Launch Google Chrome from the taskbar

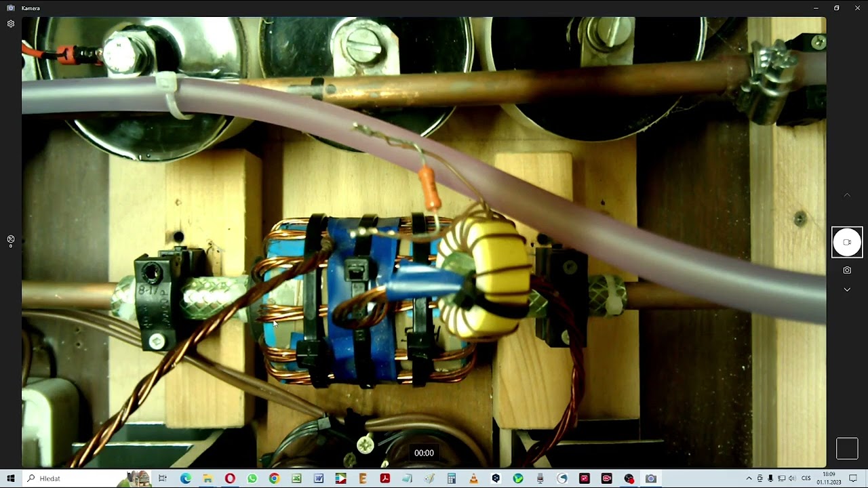pos(274,479)
